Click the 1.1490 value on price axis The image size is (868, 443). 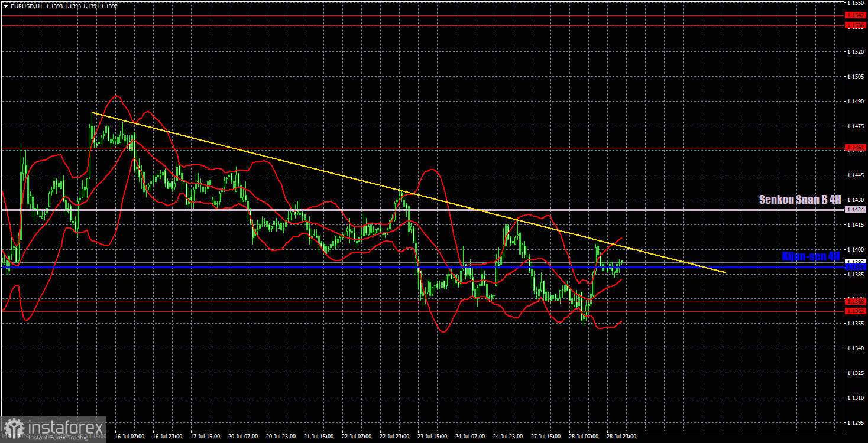tap(855, 102)
